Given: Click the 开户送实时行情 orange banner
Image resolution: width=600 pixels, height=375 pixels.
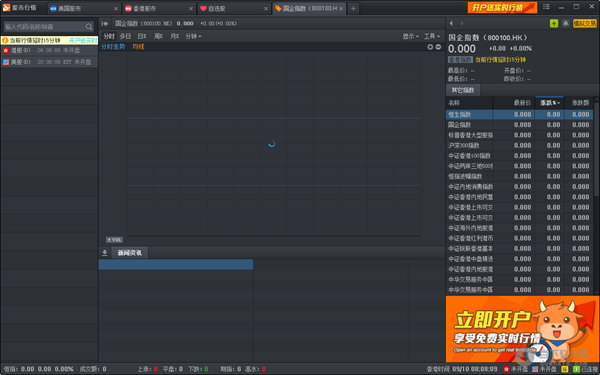Looking at the screenshot, I should [x=502, y=7].
